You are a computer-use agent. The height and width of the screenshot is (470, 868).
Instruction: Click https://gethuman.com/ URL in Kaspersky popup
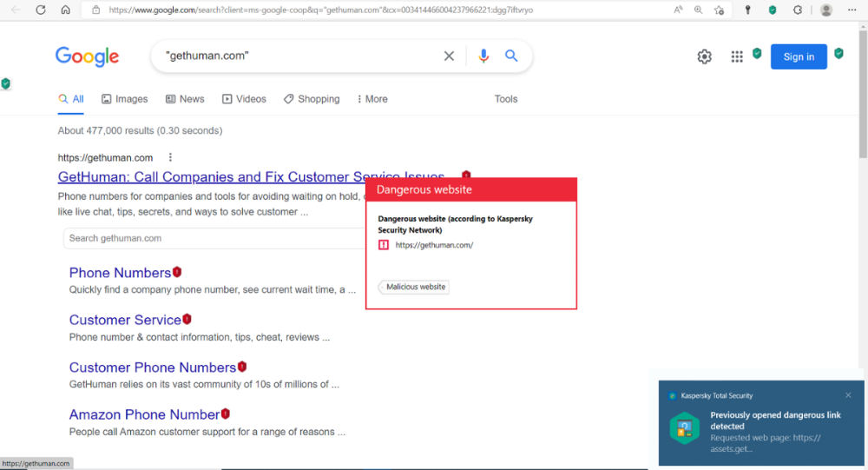point(434,245)
